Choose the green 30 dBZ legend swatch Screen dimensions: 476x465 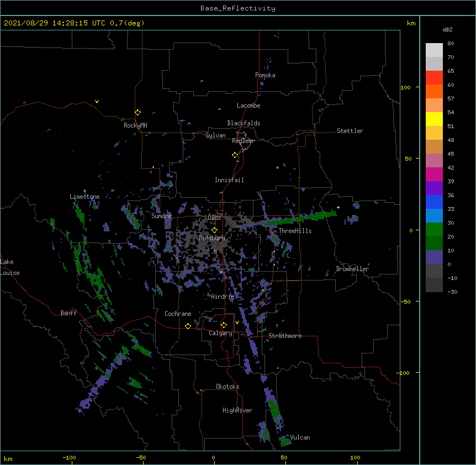pos(434,230)
